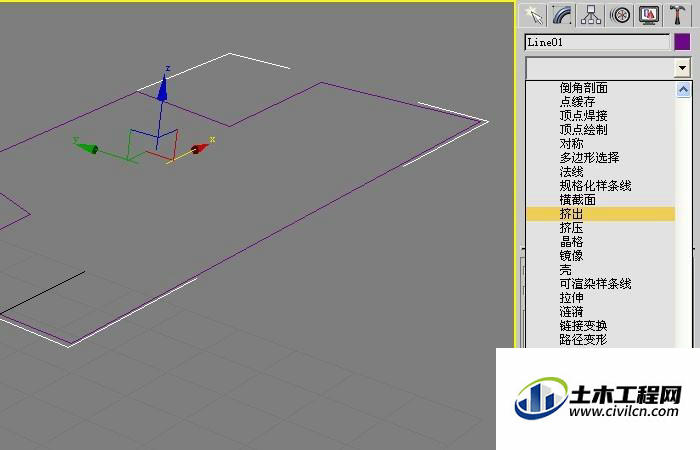Screen dimensions: 700x450
Task: Choose 可渲染样条线 from the modifier list
Action: 596,283
